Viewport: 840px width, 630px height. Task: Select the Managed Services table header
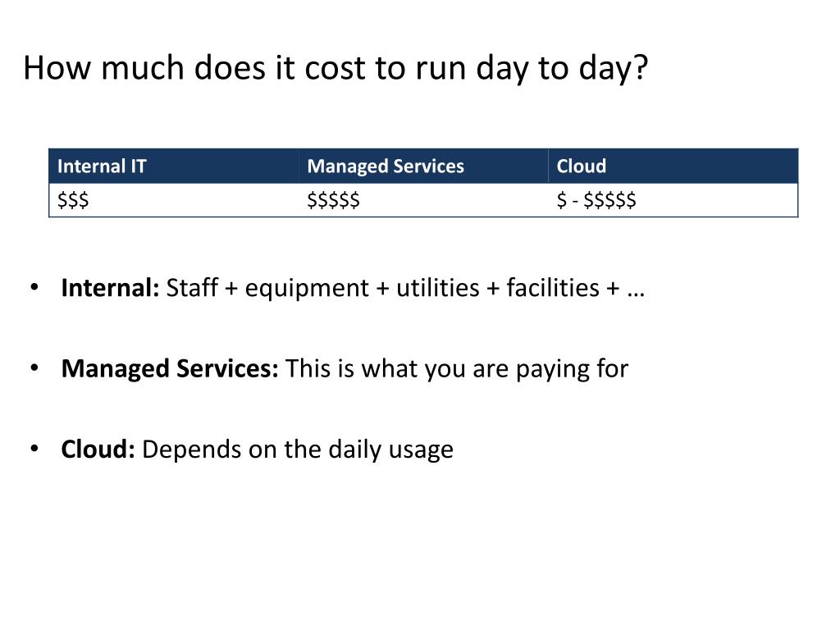(x=423, y=166)
